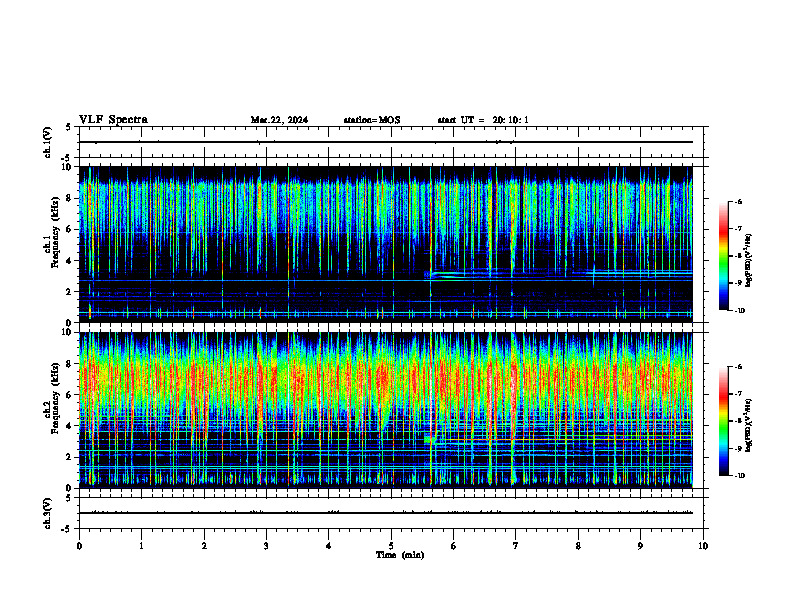The width and height of the screenshot is (792, 612).
Task: Click the "0" tick on Time axis
Action: pyautogui.click(x=79, y=546)
